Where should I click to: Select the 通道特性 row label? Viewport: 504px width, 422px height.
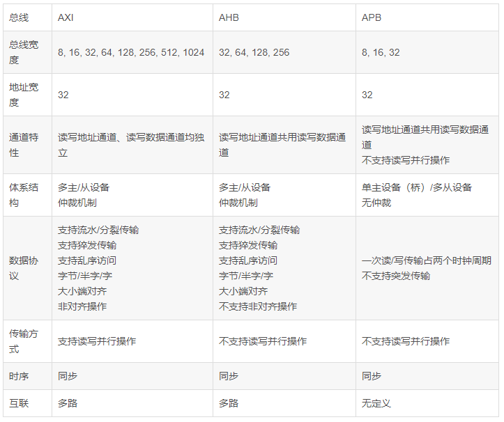tap(24, 145)
